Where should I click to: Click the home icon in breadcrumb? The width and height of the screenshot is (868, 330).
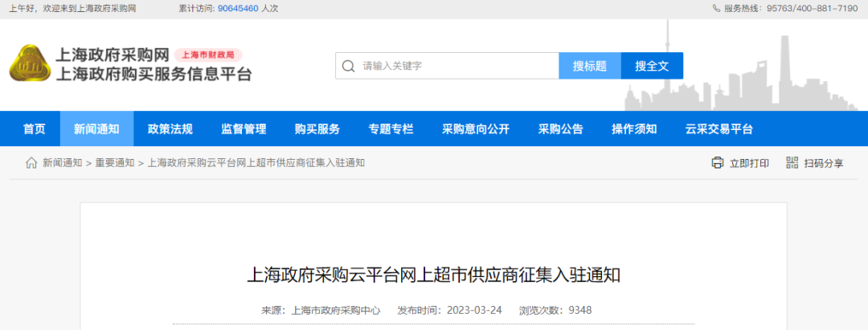point(31,163)
